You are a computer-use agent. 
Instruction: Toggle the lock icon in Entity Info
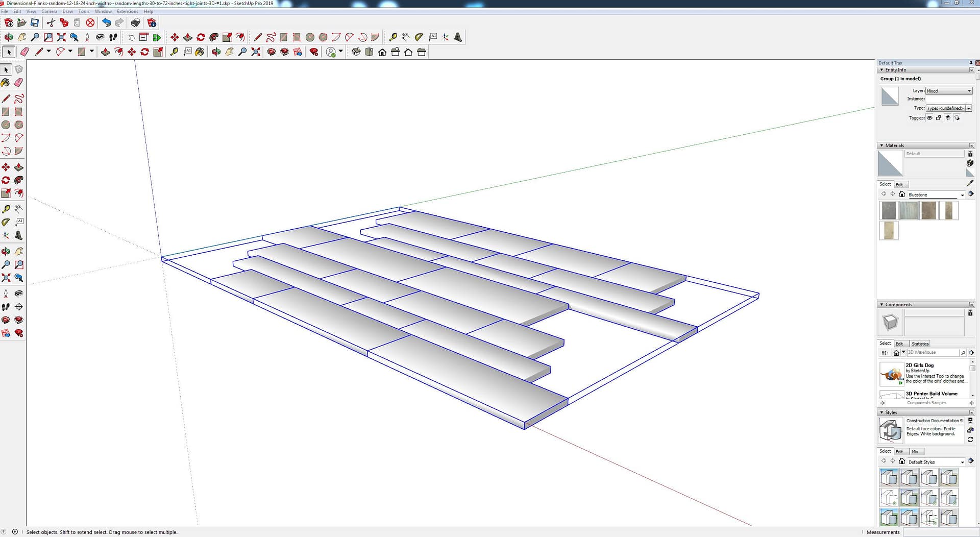pos(939,118)
